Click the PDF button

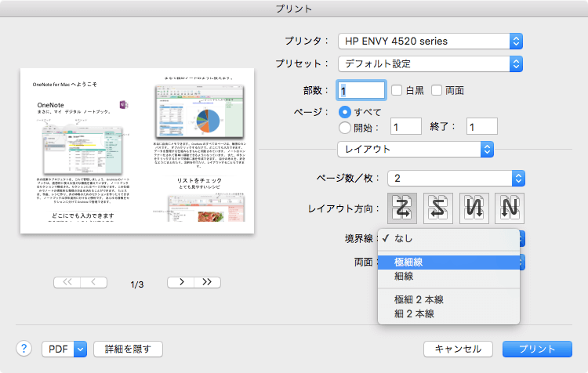point(58,349)
